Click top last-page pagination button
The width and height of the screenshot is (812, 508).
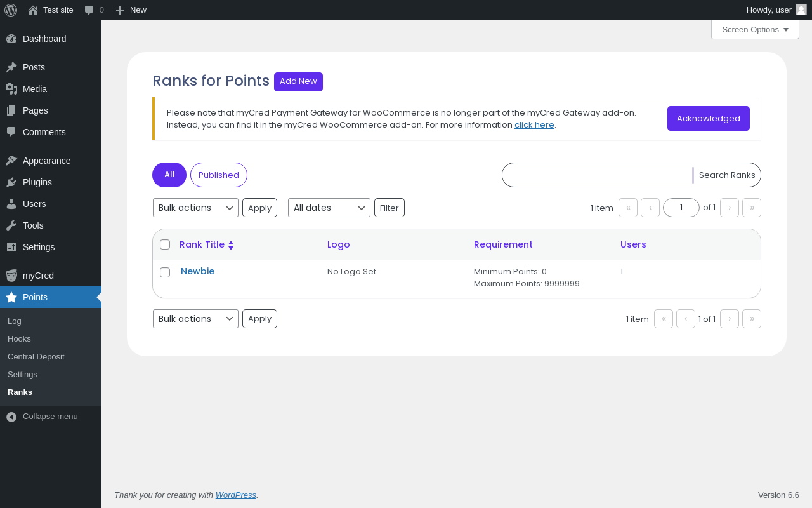(752, 208)
